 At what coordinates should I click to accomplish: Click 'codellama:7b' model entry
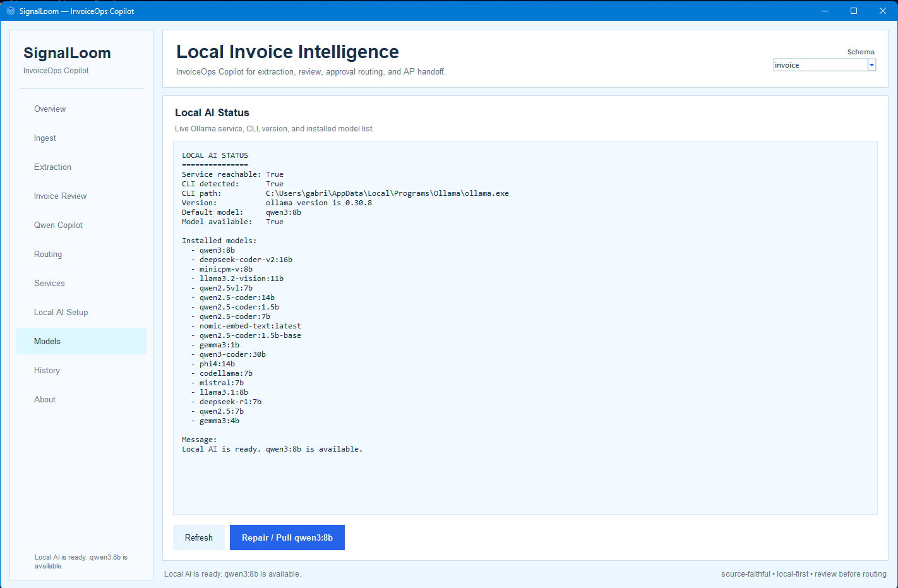coord(226,373)
